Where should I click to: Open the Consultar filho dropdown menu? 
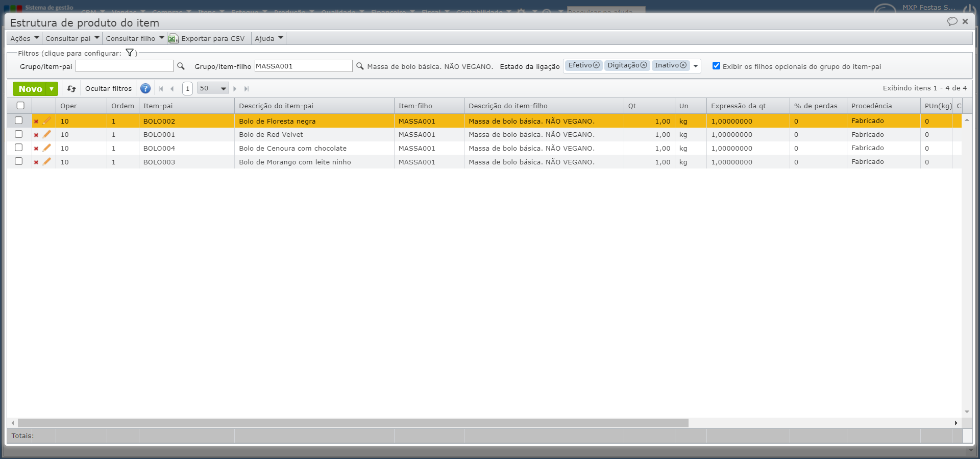click(x=135, y=38)
